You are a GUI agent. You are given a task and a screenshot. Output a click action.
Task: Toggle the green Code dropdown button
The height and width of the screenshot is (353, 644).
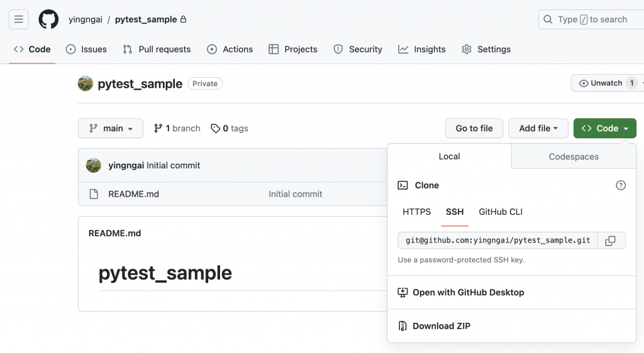(604, 128)
